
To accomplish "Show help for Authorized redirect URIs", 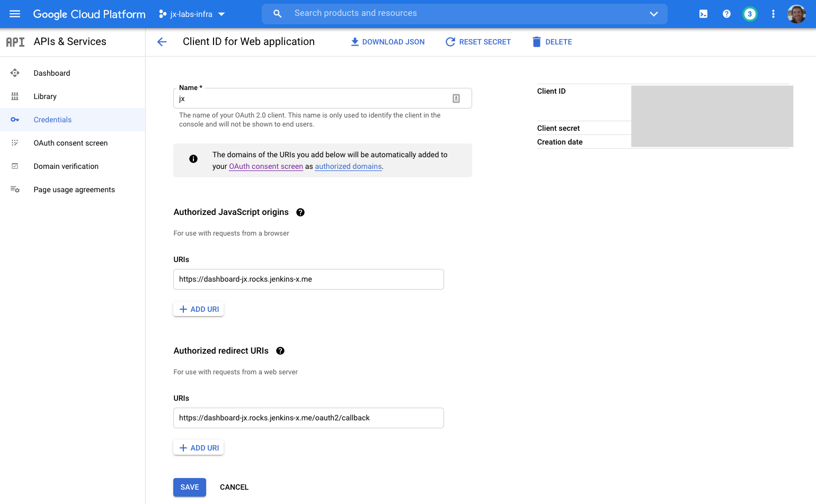I will [280, 351].
